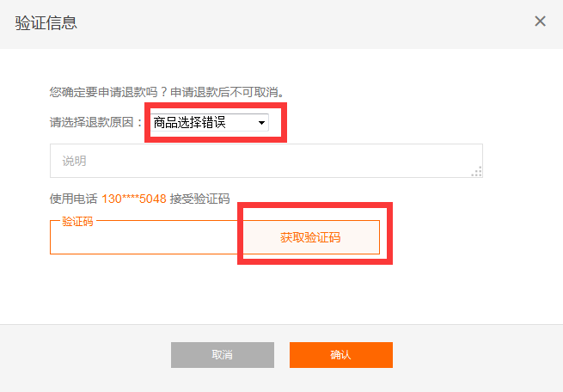
Task: Click the 验证信息 dialog title
Action: click(x=46, y=23)
